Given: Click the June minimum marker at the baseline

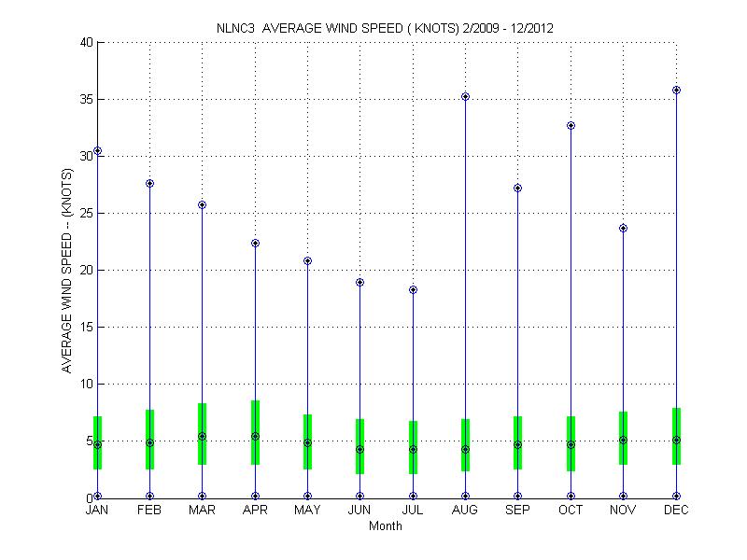Looking at the screenshot, I should click(x=360, y=497).
